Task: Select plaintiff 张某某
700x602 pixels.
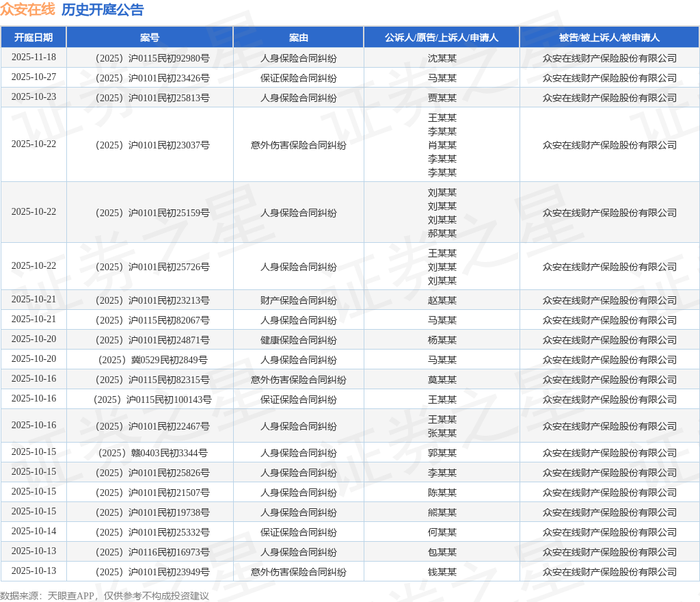Action: pyautogui.click(x=442, y=433)
